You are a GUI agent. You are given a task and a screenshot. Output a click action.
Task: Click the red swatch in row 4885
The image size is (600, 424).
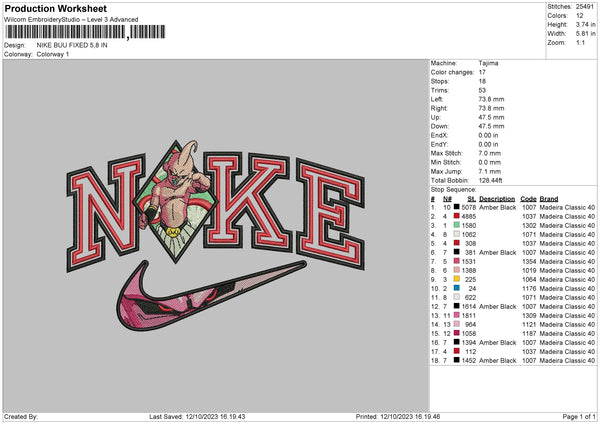(x=457, y=216)
